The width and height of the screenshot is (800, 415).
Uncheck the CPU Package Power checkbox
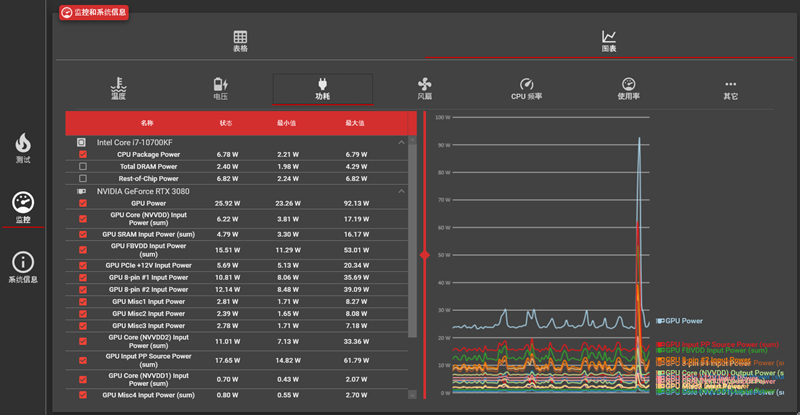83,155
